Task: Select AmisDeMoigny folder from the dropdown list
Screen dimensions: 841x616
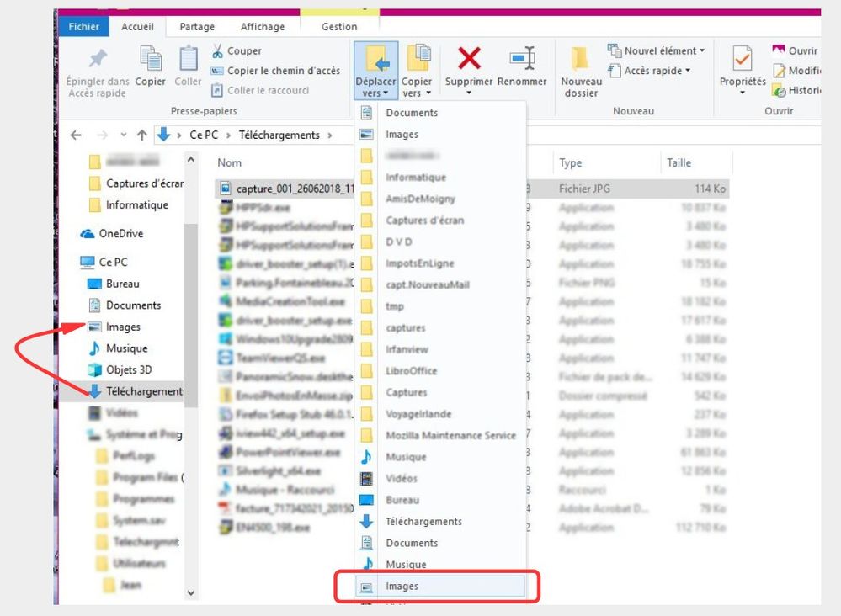Action: tap(419, 199)
